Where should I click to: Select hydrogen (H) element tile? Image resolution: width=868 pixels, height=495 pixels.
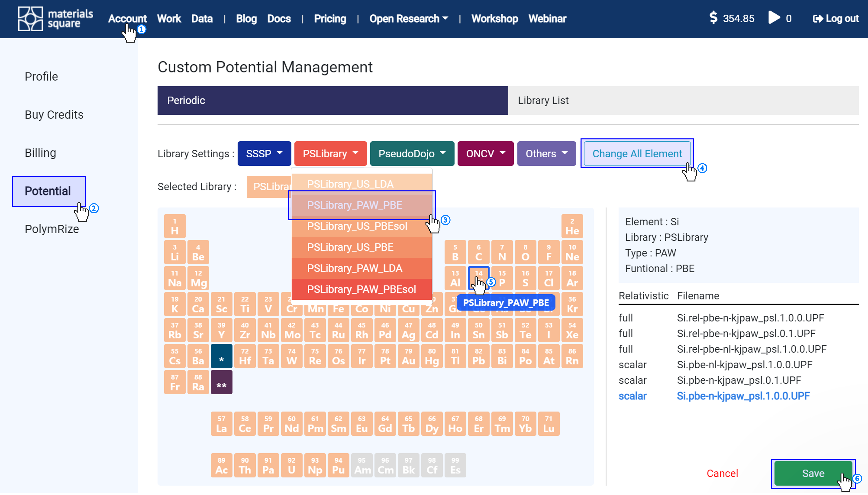(175, 226)
